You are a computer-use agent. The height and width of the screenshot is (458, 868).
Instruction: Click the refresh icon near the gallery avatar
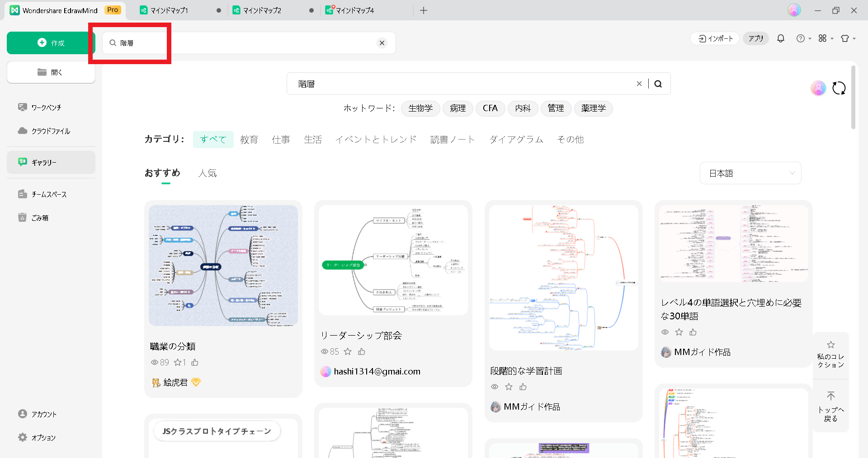[x=839, y=88]
